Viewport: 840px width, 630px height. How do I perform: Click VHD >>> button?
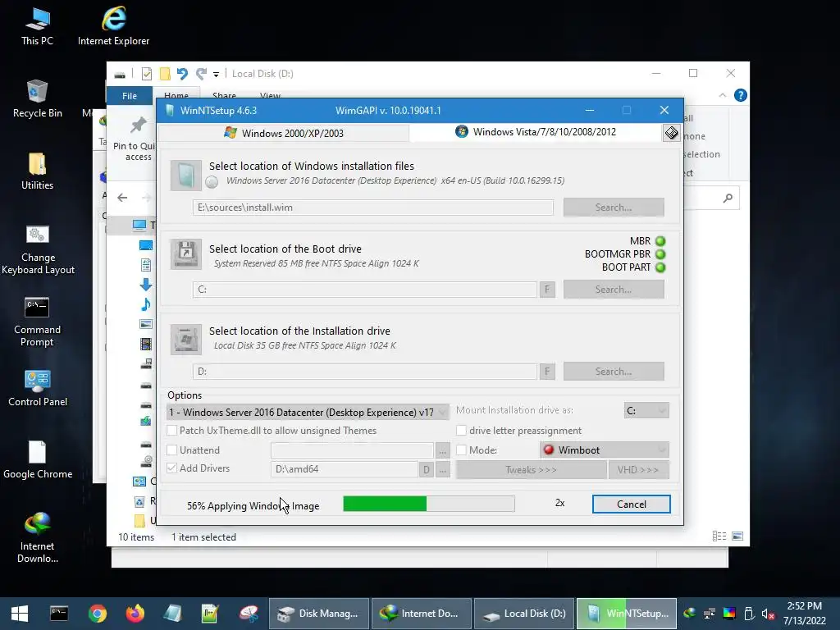pyautogui.click(x=638, y=470)
